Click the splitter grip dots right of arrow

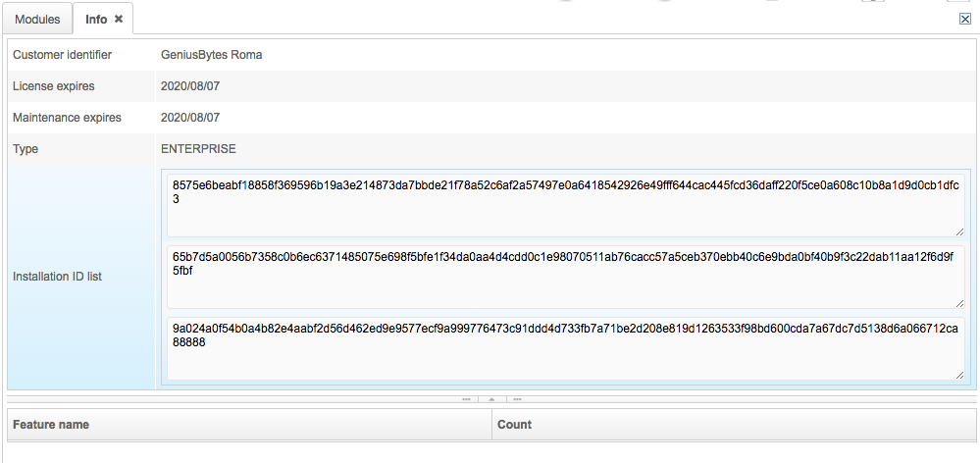(518, 398)
